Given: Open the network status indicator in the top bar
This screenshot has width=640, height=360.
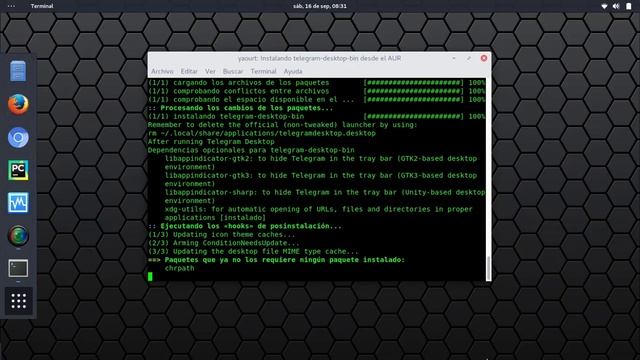Looking at the screenshot, I should (604, 6).
